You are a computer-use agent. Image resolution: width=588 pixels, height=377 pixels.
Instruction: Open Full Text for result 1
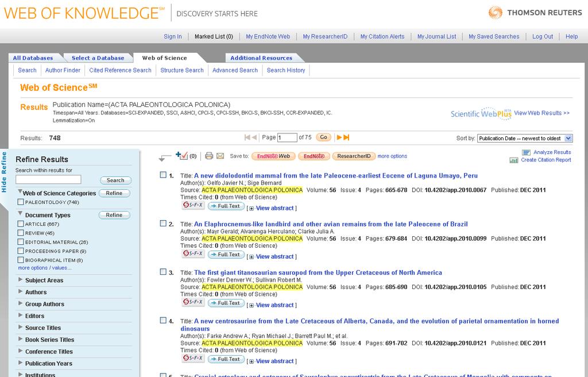226,206
